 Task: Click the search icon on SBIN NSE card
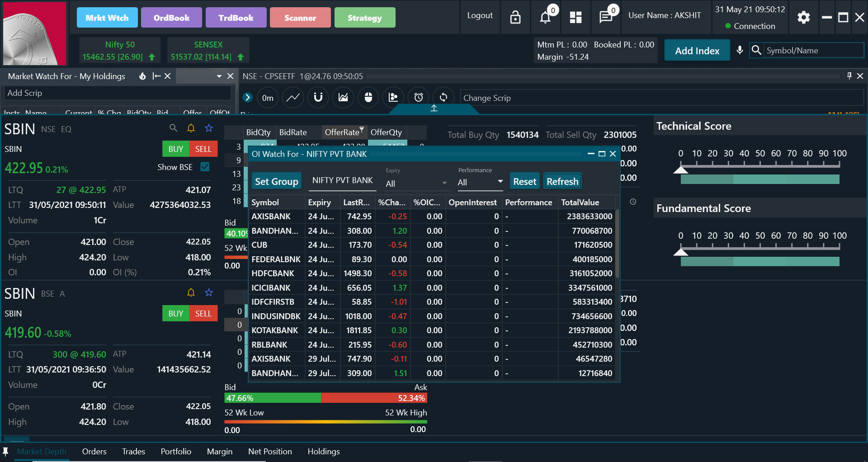173,128
